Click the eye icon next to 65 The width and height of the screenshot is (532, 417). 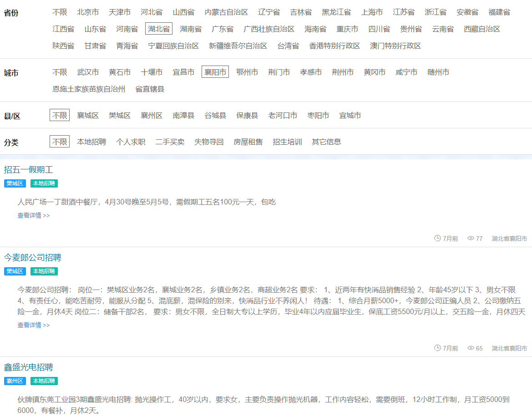(471, 348)
